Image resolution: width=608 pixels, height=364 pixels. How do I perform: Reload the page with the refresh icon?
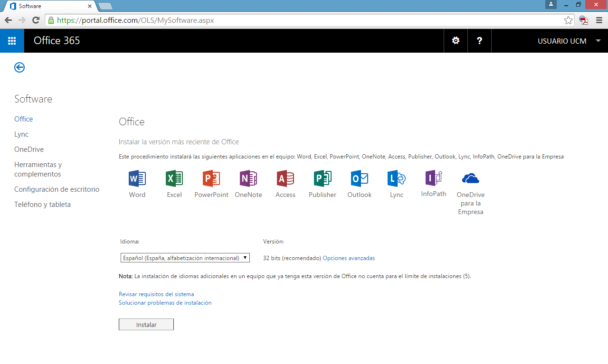tap(36, 20)
